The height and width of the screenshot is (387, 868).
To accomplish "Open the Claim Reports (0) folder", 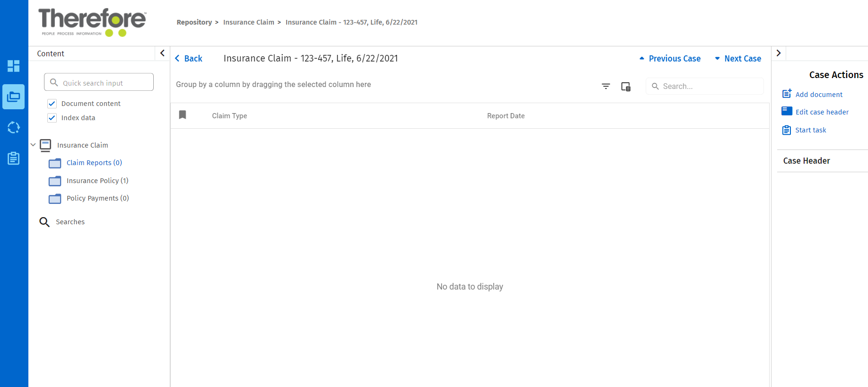I will tap(94, 163).
